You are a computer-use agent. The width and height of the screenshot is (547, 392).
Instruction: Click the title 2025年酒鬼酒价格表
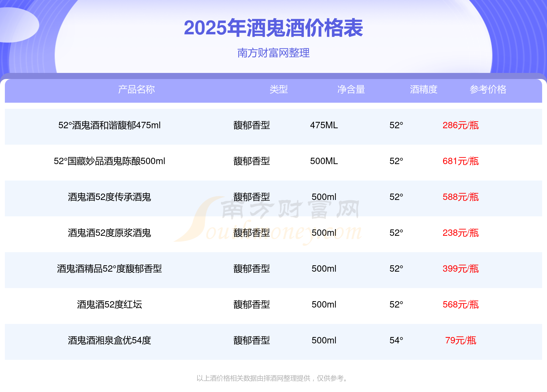(273, 28)
